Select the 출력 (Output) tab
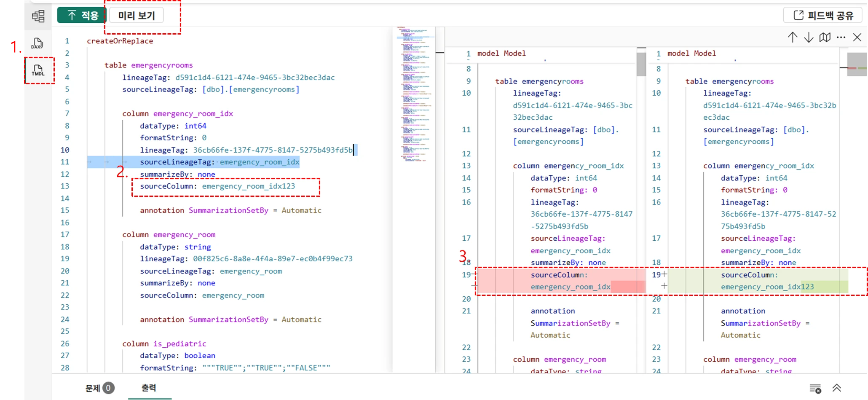This screenshot has width=868, height=400. [x=149, y=388]
